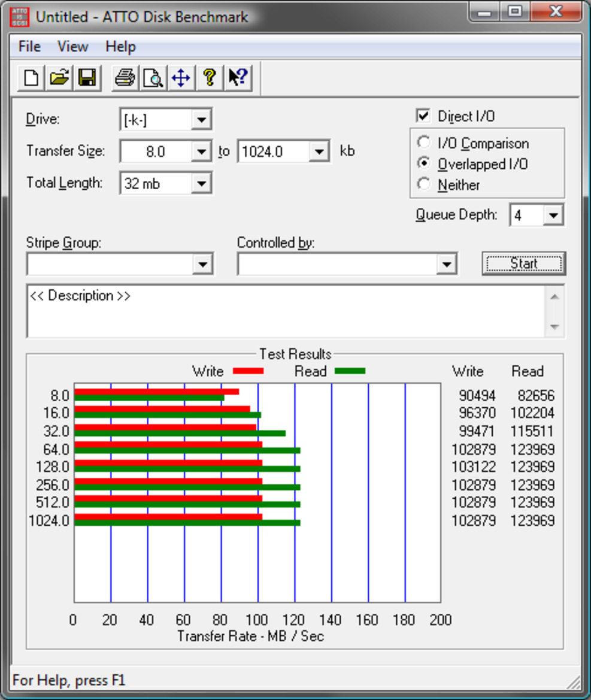Expand the Transfer Size end dropdown showing 1024.0
Viewport: 591px width, 700px height.
(319, 151)
